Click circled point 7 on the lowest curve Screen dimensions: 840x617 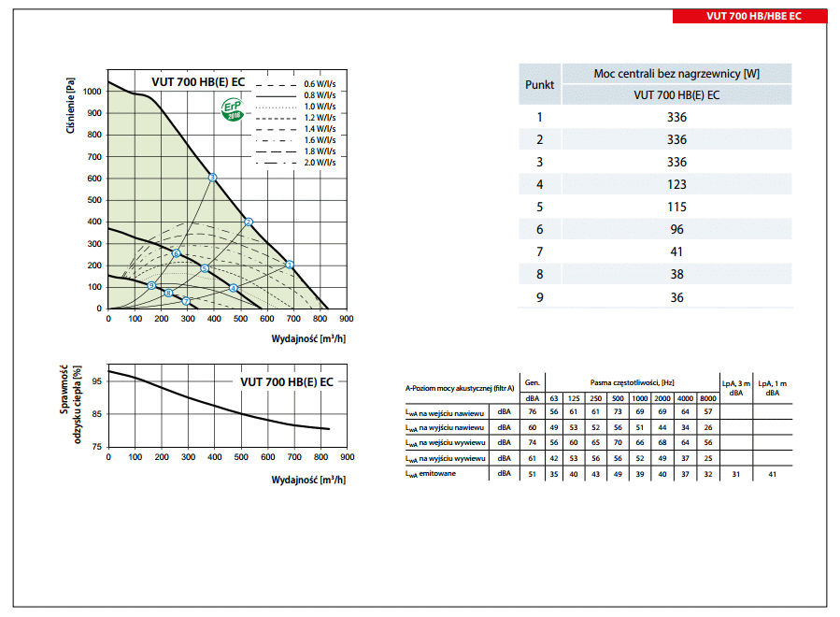point(186,300)
